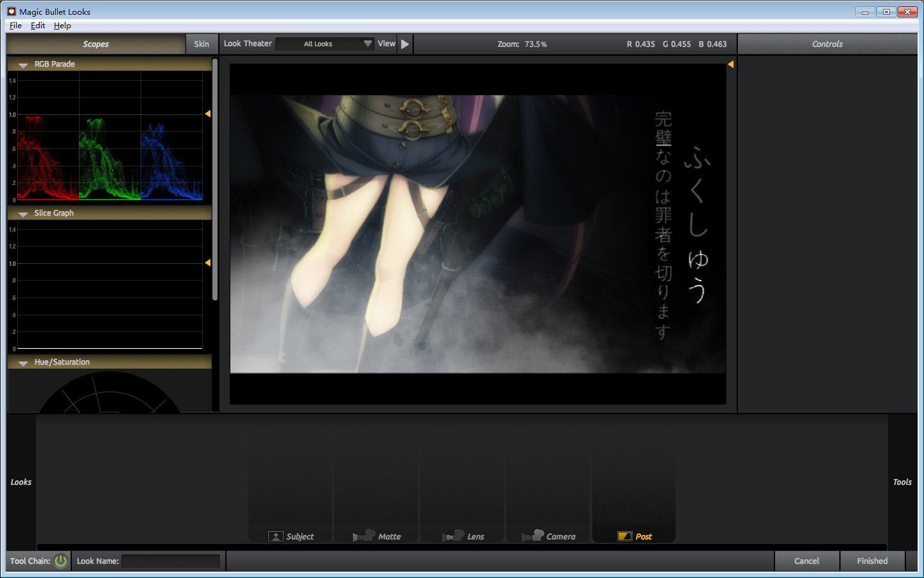Image resolution: width=924 pixels, height=578 pixels.
Task: Click the G 0.455 readout
Action: (677, 44)
